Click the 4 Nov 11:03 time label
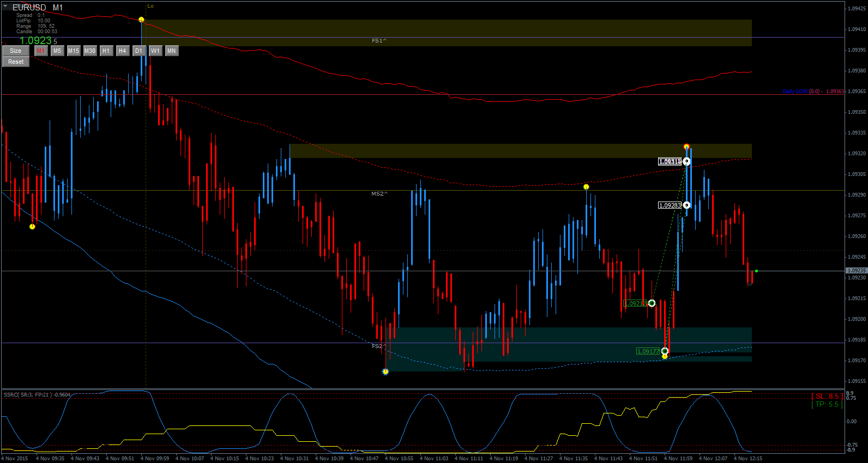 (434, 458)
